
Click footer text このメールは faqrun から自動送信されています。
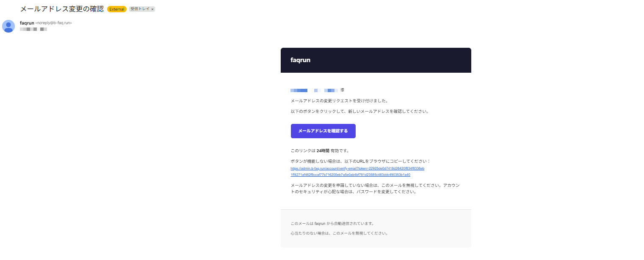point(332,224)
